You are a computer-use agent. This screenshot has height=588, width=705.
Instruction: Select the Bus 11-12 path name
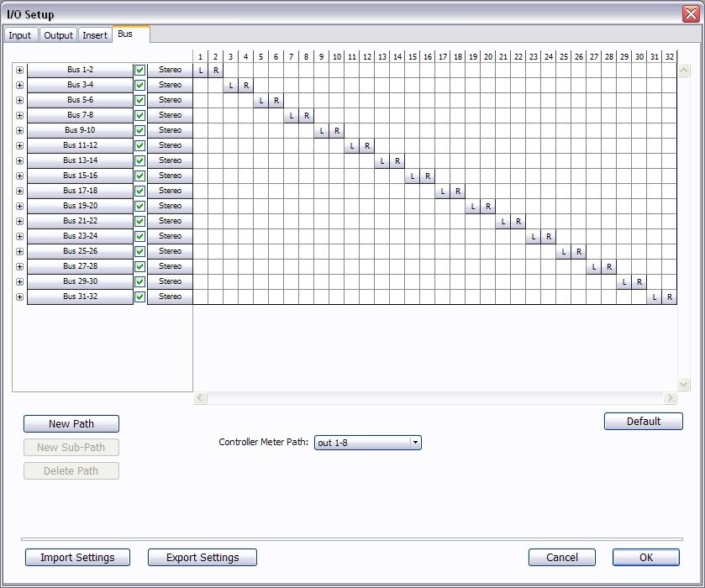coord(80,145)
